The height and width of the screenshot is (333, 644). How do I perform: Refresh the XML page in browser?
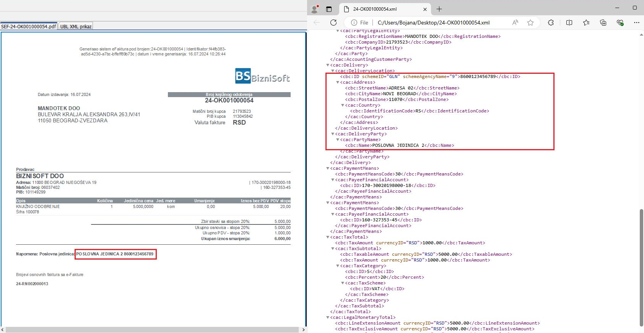tap(333, 23)
